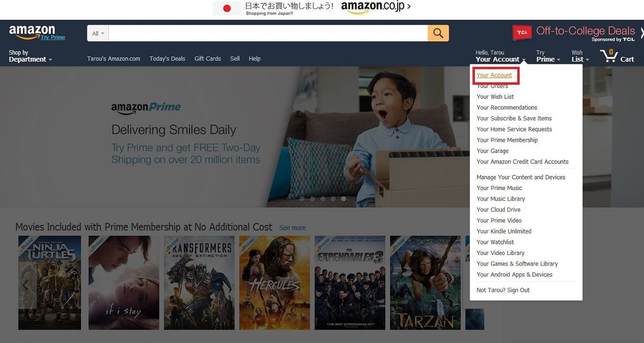Click the red TCL logo
The image size is (644, 343).
[522, 33]
